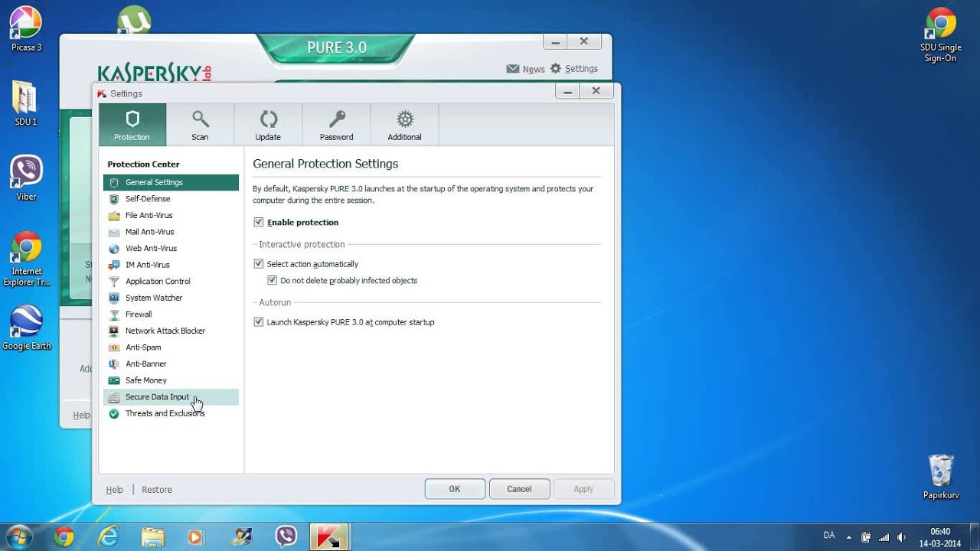
Task: Click the Cancel button
Action: point(519,489)
